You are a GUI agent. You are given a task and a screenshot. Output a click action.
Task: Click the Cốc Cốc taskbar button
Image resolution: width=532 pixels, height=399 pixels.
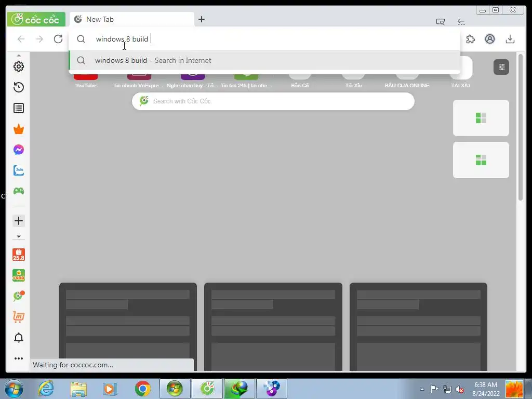(207, 389)
